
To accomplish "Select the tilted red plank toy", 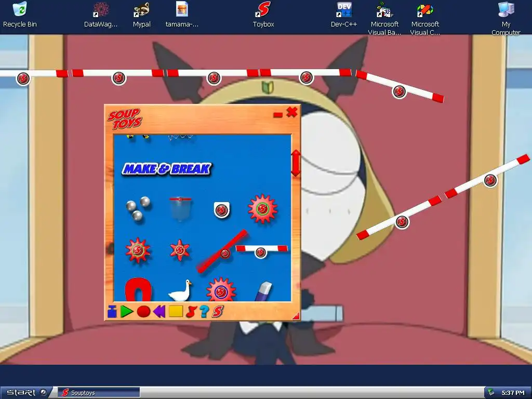I will pos(222,251).
